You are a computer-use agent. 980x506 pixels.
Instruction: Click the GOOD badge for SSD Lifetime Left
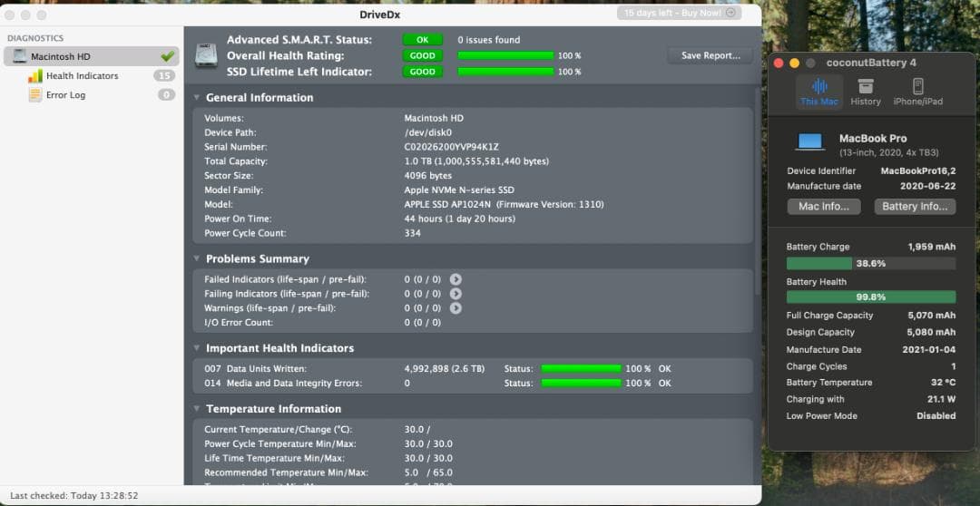pyautogui.click(x=423, y=72)
